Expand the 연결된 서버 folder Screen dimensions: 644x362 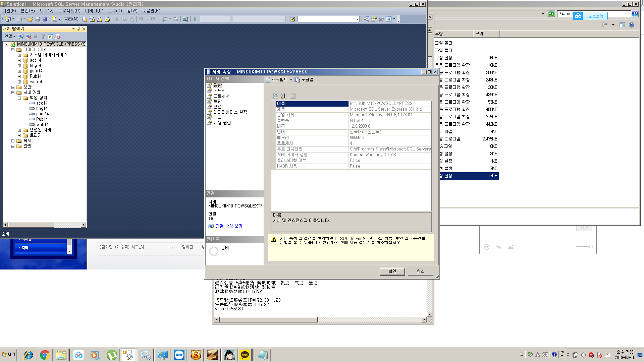[19, 130]
